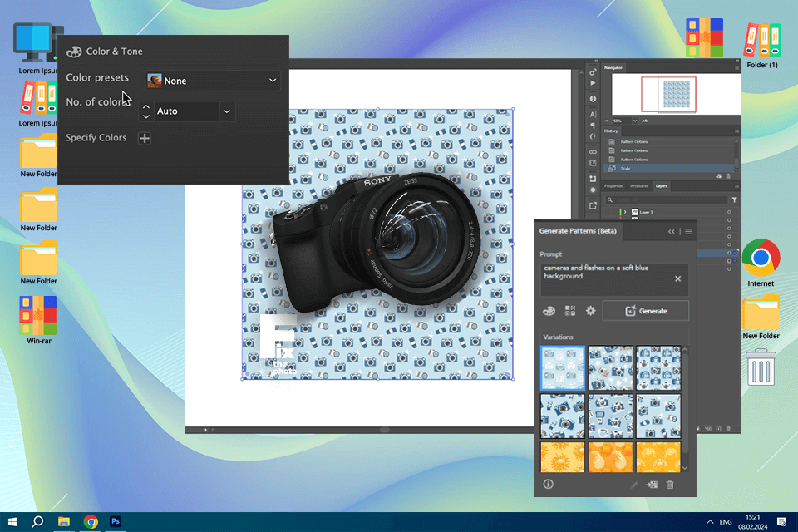The width and height of the screenshot is (798, 532).
Task: Click the info circle icon in dock strip
Action: pyautogui.click(x=593, y=99)
